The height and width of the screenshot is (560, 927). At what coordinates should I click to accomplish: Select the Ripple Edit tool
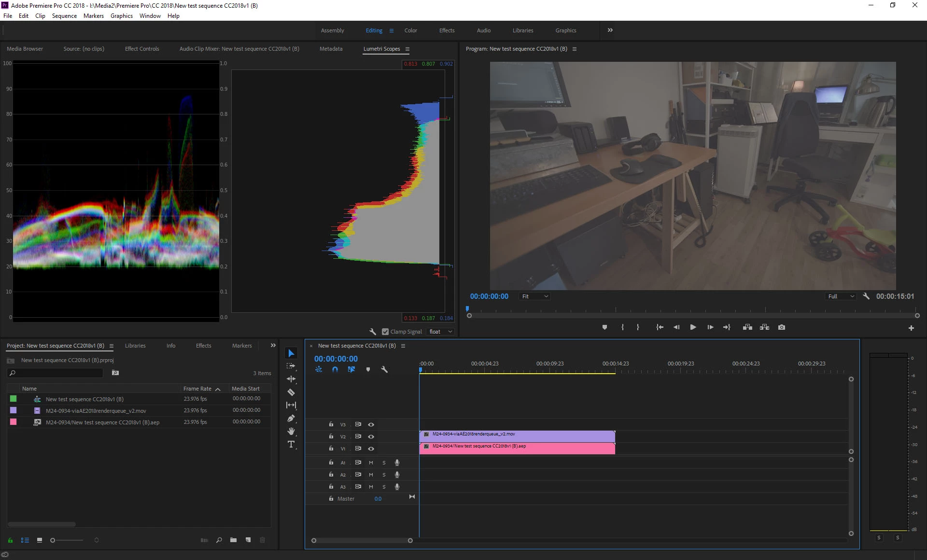291,379
